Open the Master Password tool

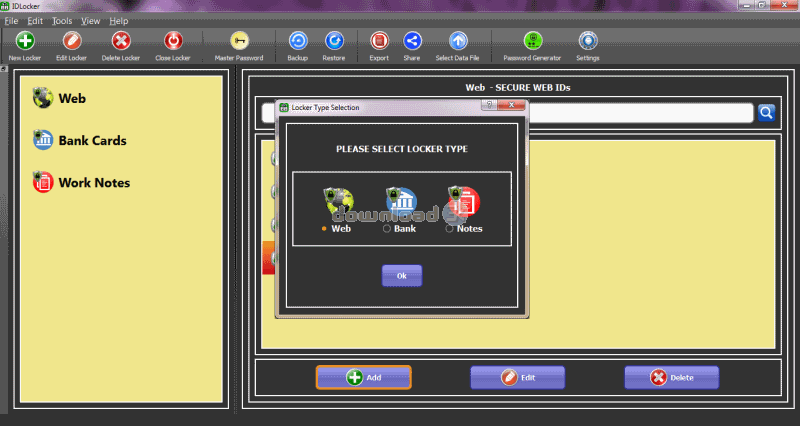point(239,42)
